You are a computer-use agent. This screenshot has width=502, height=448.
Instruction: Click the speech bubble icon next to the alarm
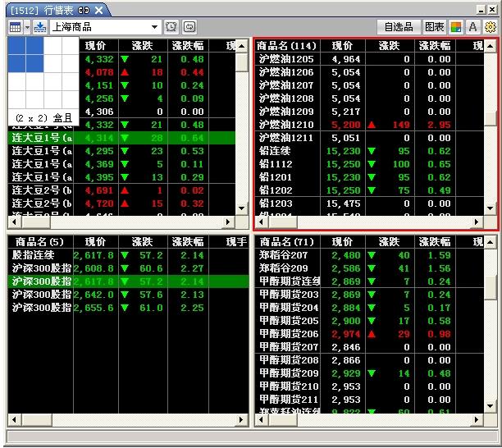189,27
